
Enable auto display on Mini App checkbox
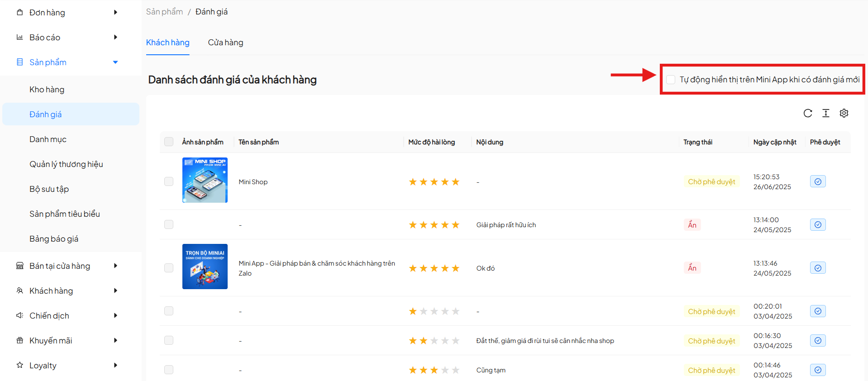click(671, 80)
